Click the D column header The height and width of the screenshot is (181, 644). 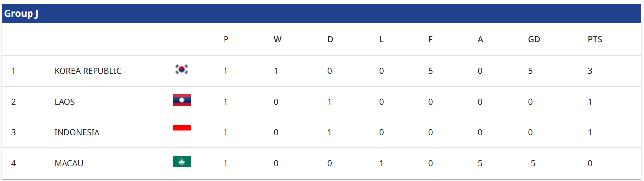pos(330,40)
